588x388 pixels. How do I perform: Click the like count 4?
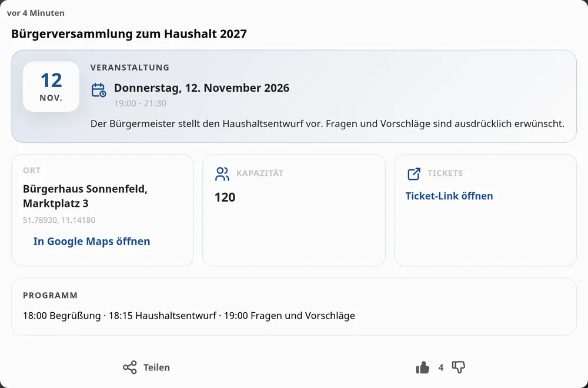pos(440,368)
